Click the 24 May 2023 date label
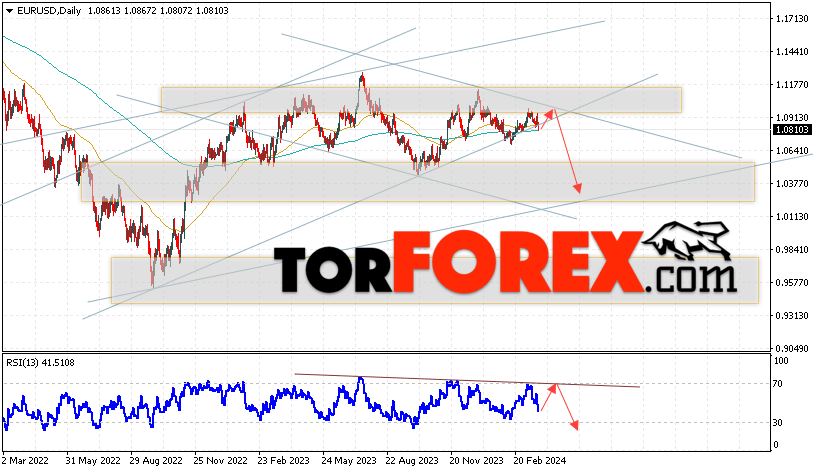The width and height of the screenshot is (816, 472). click(349, 461)
